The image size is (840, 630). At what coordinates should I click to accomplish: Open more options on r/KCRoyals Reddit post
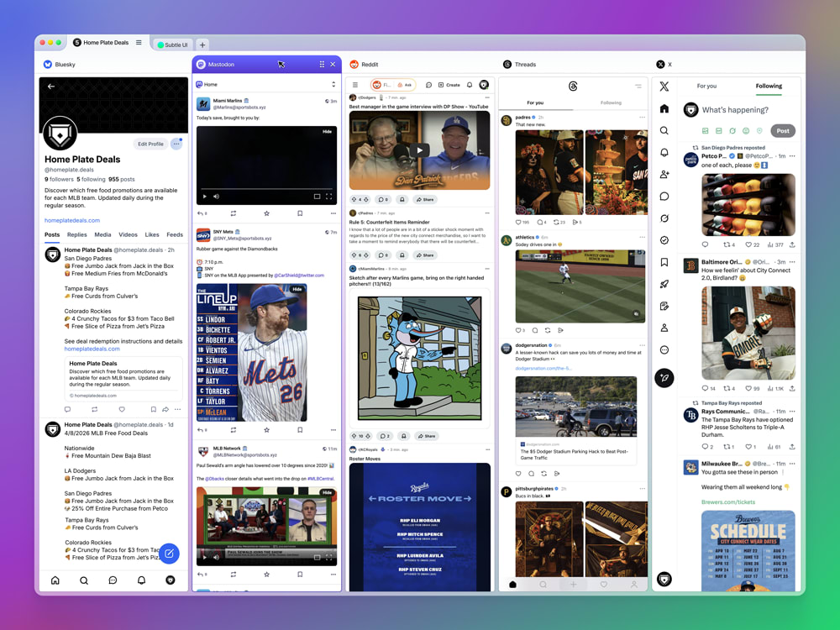pos(487,449)
